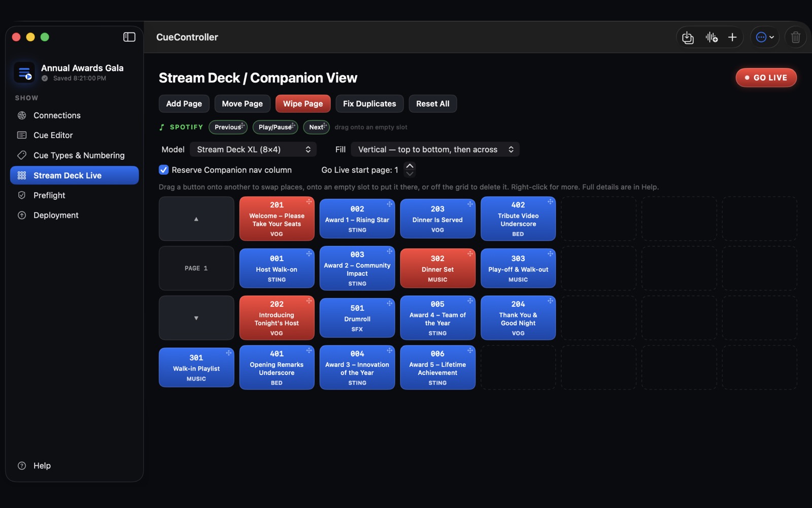
Task: Select cue 006 Award 5 Lifetime Achievement
Action: click(437, 367)
